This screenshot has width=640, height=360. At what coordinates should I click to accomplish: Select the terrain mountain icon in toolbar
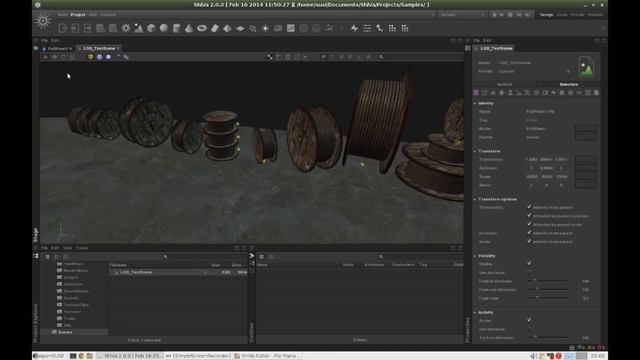click(x=139, y=28)
